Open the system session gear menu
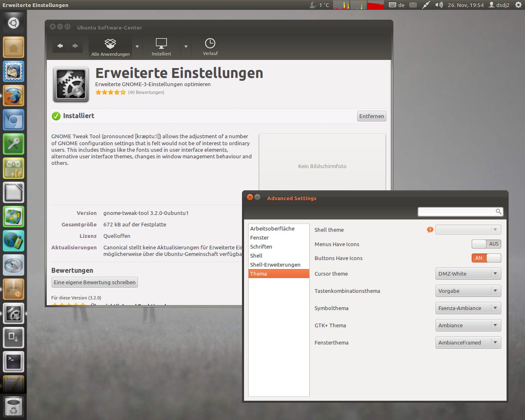Screen dimensions: 525x420 518,5
